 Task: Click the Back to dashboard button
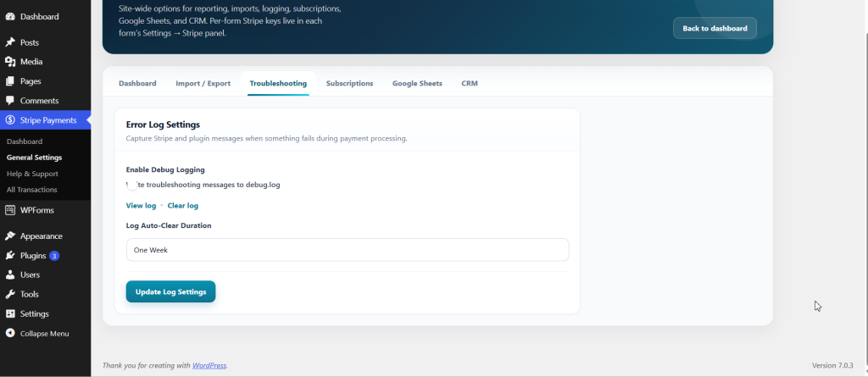[x=715, y=28]
